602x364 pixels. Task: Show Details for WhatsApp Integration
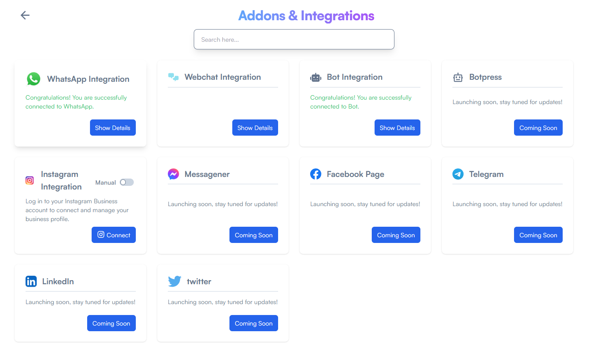[113, 128]
